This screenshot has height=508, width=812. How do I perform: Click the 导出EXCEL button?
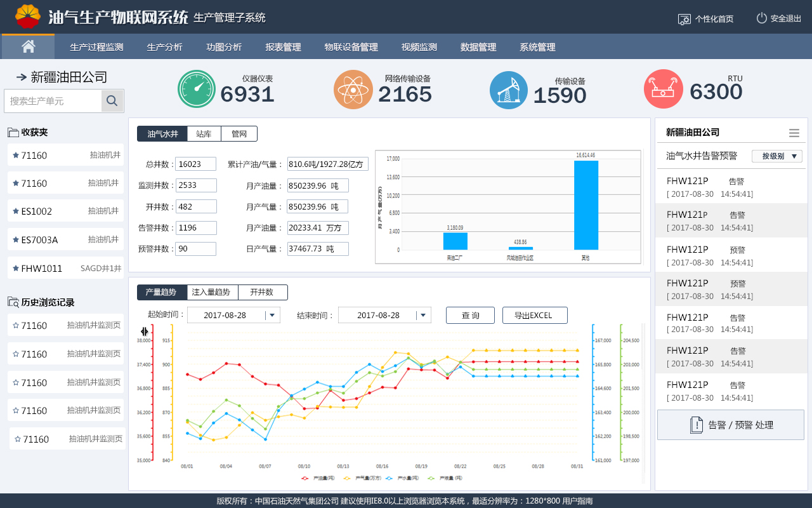(x=535, y=316)
